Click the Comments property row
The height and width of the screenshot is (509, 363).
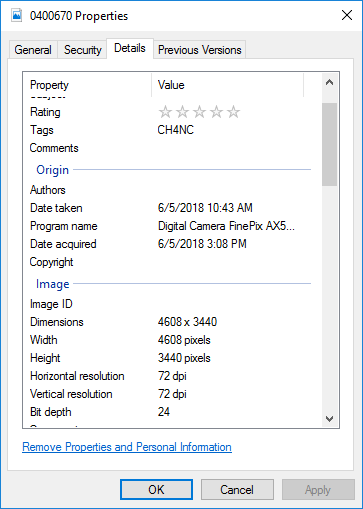(170, 148)
